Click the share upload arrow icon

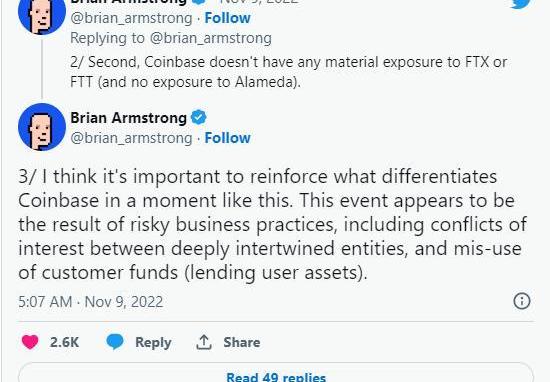point(204,342)
